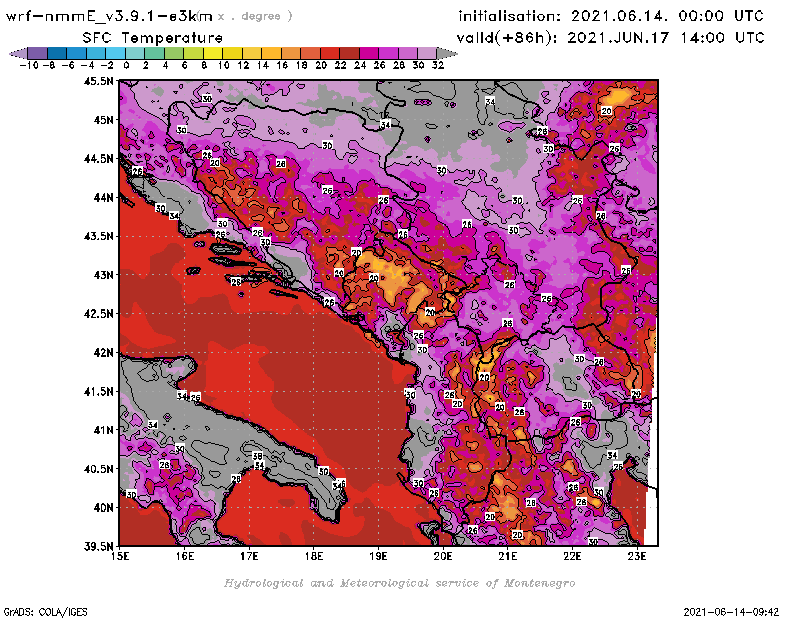
Task: Select the legend swatch between -8 and -6
Action: pos(57,53)
